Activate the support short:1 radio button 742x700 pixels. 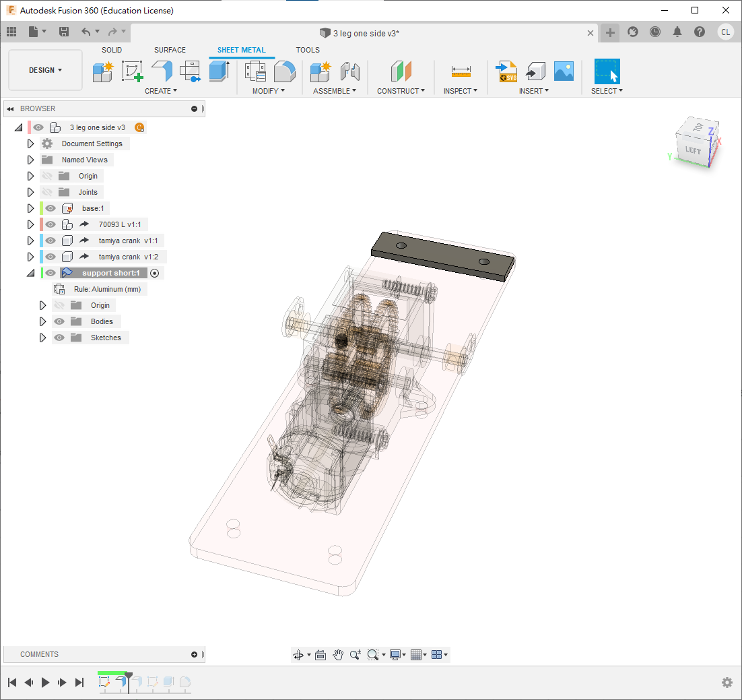pos(155,273)
